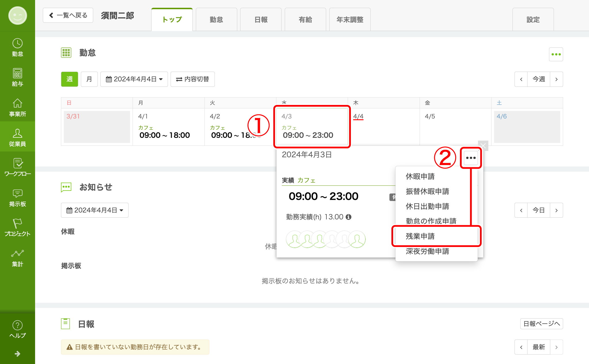Screen dimensions: 589x364
Task: Switch to the 勤怠 tab
Action: 216,20
